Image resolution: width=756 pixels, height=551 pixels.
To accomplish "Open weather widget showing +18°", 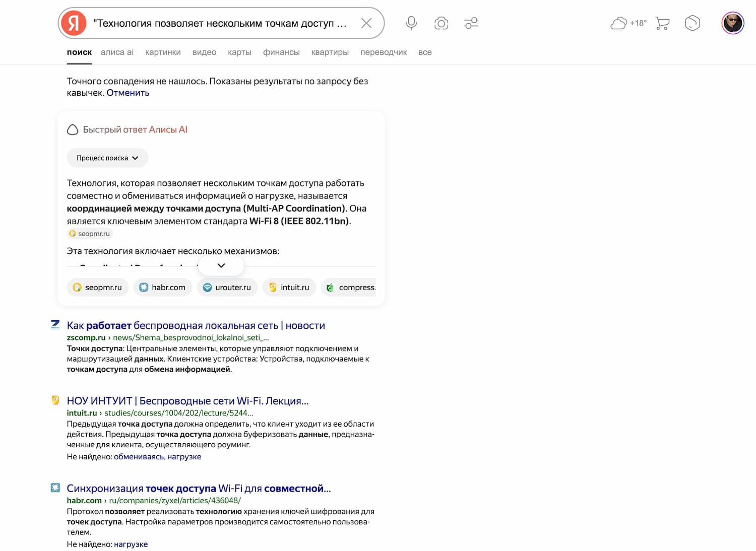I will click(628, 23).
